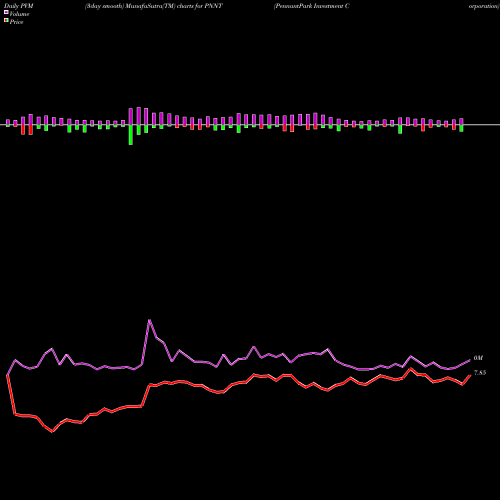Viewport: 500px width, 500px height.
Task: Click the green-red Price legend swatch
Action: 6,21
